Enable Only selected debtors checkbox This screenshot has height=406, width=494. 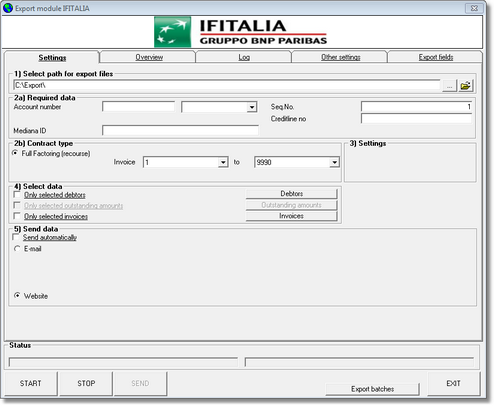17,194
